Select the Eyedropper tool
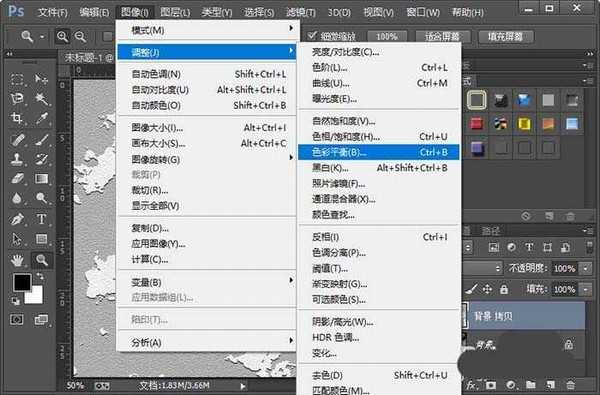The height and width of the screenshot is (395, 600). tap(41, 118)
